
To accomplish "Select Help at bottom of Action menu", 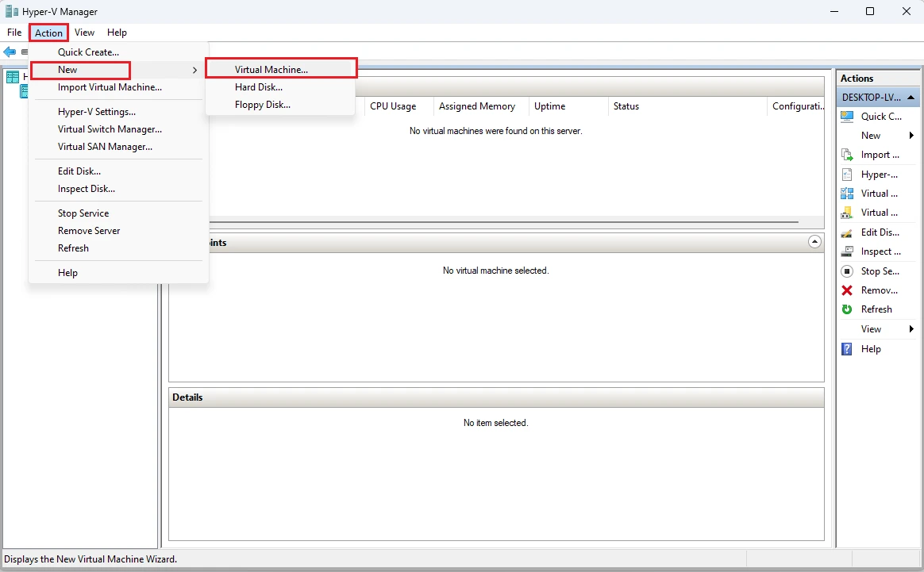I will tap(118, 273).
